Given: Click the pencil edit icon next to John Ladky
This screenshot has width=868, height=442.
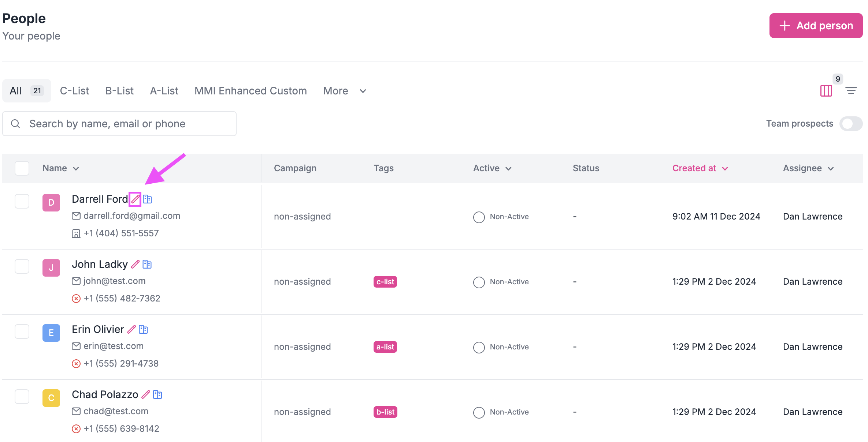Looking at the screenshot, I should (x=135, y=264).
